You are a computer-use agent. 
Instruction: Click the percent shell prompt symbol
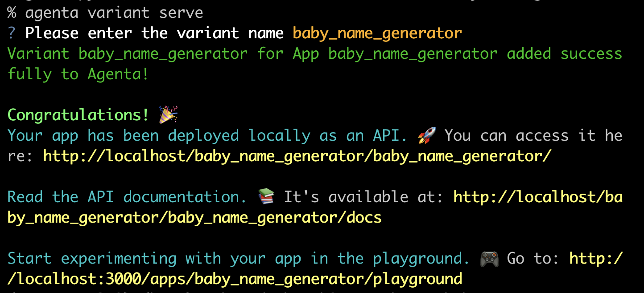tap(12, 12)
